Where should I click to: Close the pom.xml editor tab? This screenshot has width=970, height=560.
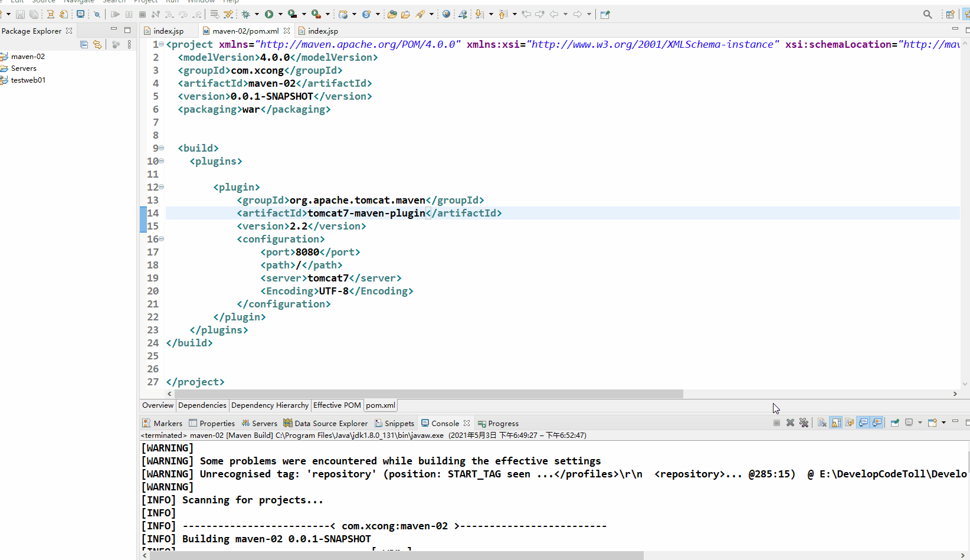[287, 31]
